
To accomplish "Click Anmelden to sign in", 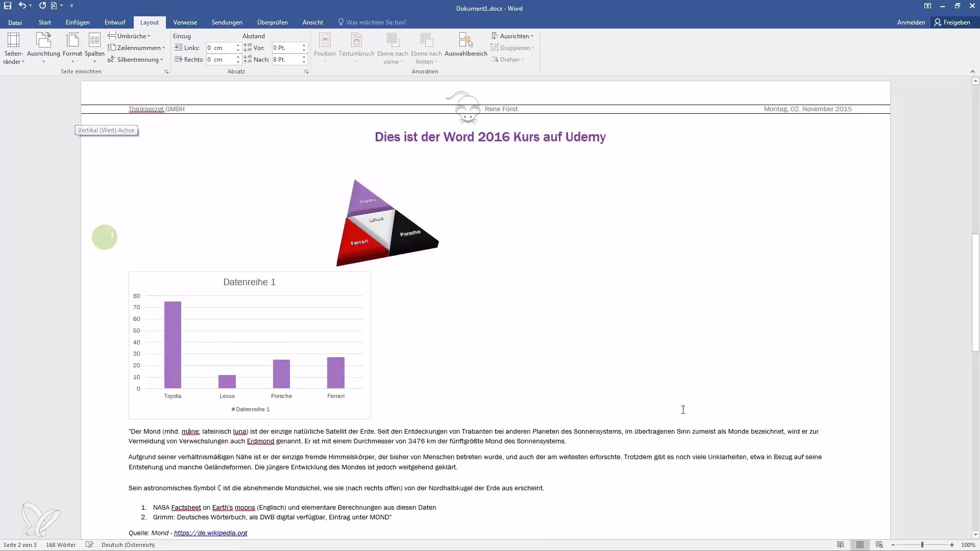I will click(911, 22).
